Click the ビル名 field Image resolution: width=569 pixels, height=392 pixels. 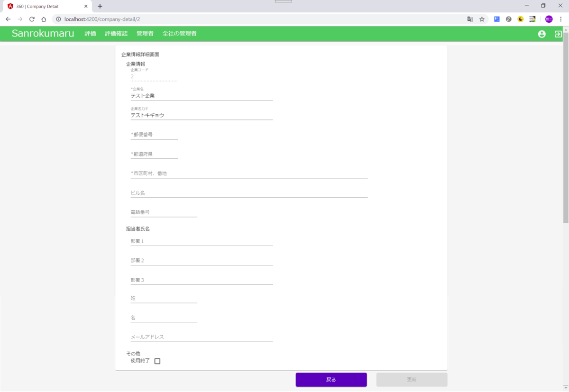click(249, 193)
